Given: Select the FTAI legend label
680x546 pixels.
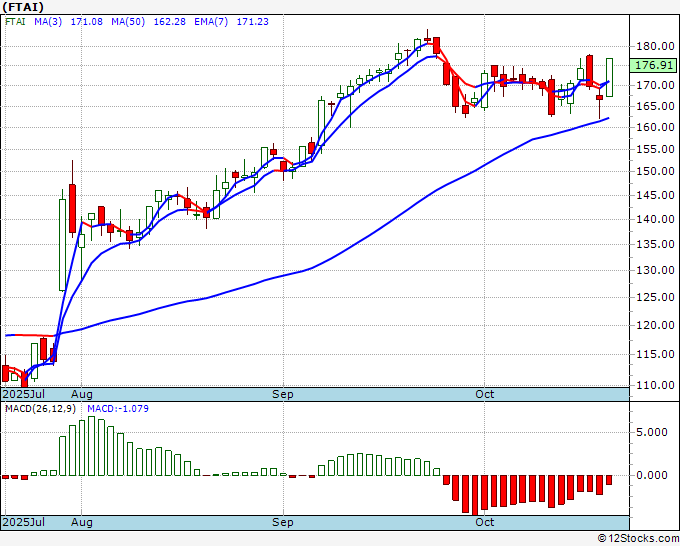Looking at the screenshot, I should tap(16, 22).
